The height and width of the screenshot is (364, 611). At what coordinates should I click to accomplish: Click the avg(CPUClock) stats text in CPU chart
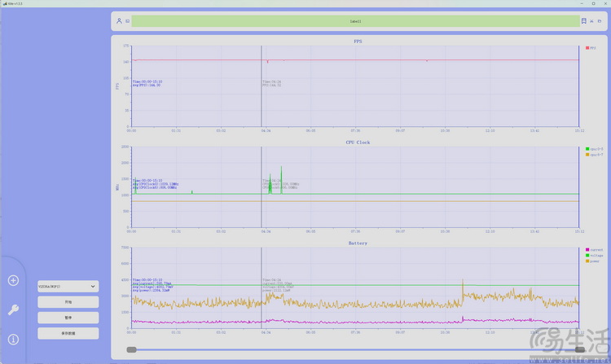click(156, 186)
